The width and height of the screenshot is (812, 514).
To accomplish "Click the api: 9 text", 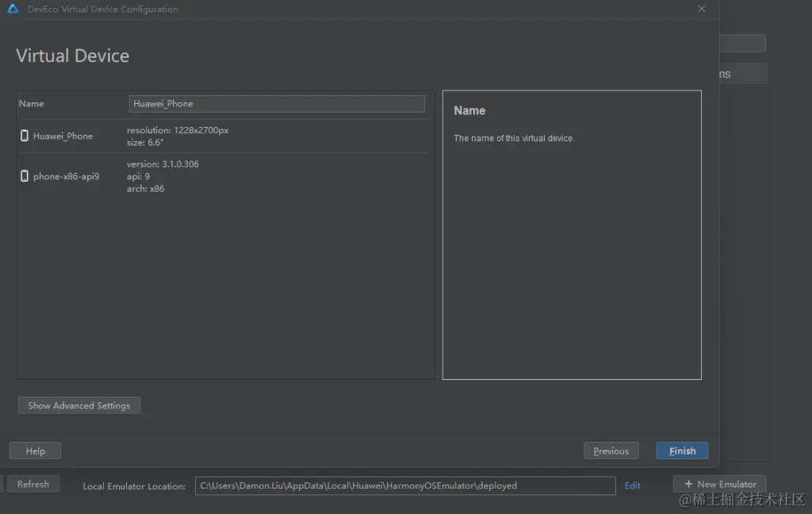I will click(x=138, y=176).
